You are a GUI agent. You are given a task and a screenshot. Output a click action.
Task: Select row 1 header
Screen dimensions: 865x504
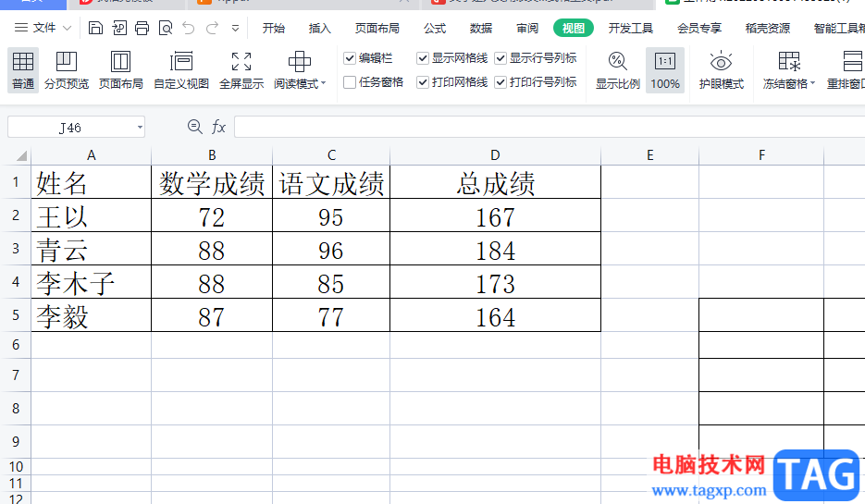point(16,182)
